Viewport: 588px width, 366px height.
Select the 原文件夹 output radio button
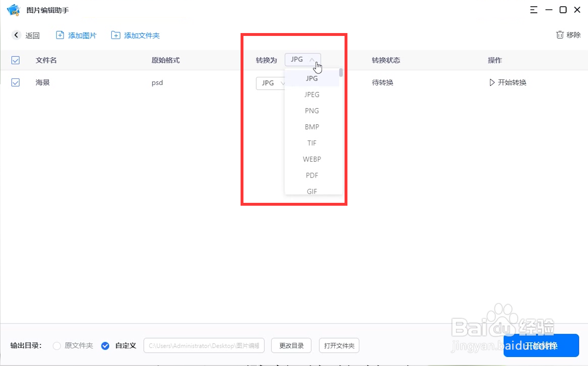(57, 346)
